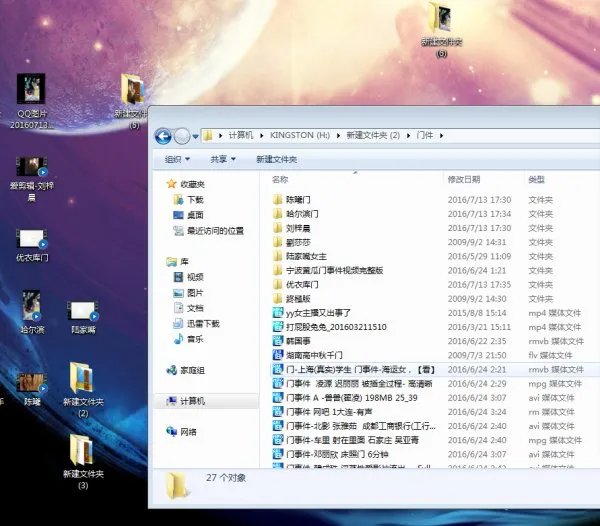Select 爱剪辑-刘梓晨 video on desktop
The height and width of the screenshot is (526, 600).
[32, 179]
